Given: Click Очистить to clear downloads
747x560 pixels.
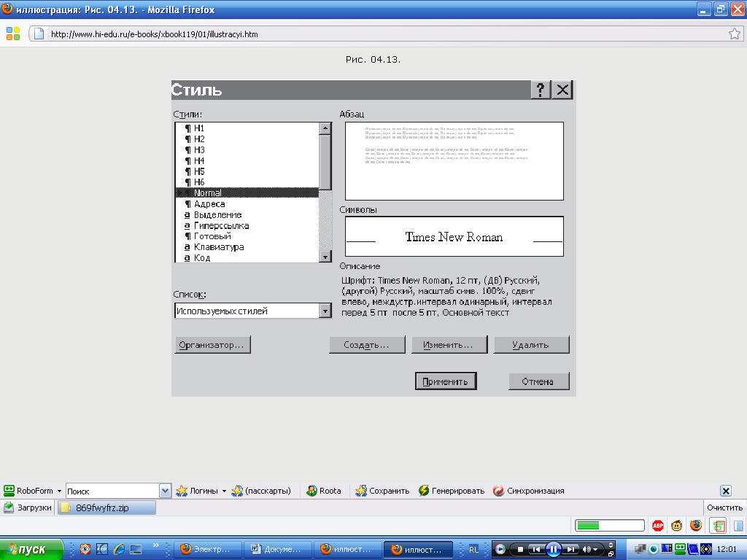Looking at the screenshot, I should (x=724, y=507).
